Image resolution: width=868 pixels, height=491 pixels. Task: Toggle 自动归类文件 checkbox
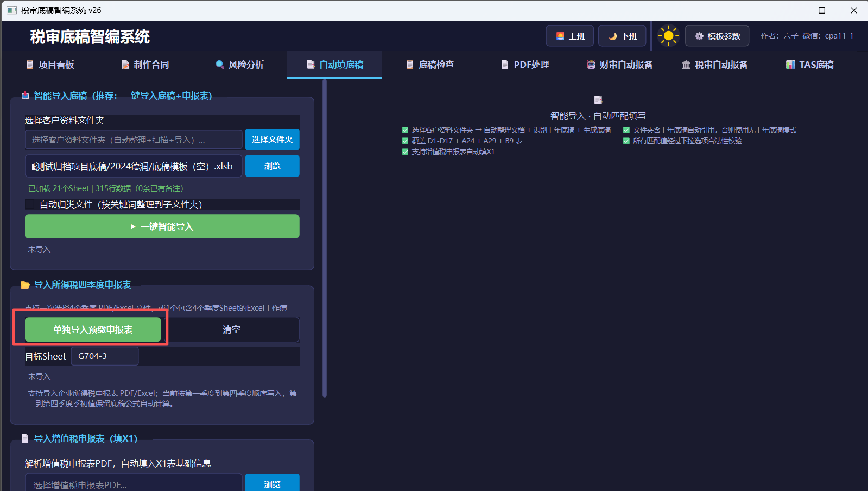point(30,204)
